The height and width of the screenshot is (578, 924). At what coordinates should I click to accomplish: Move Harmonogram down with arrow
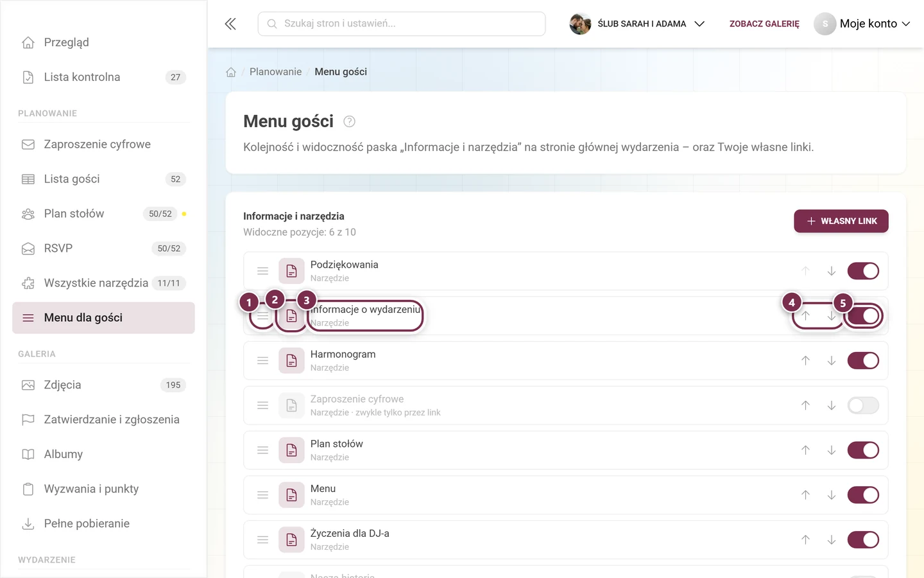831,361
